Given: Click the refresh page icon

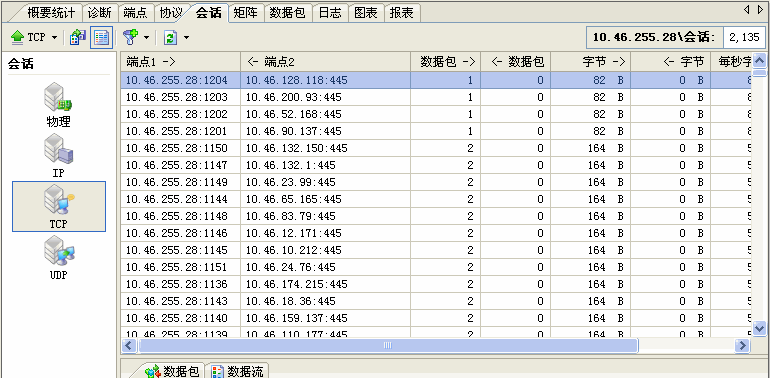Looking at the screenshot, I should pos(170,38).
